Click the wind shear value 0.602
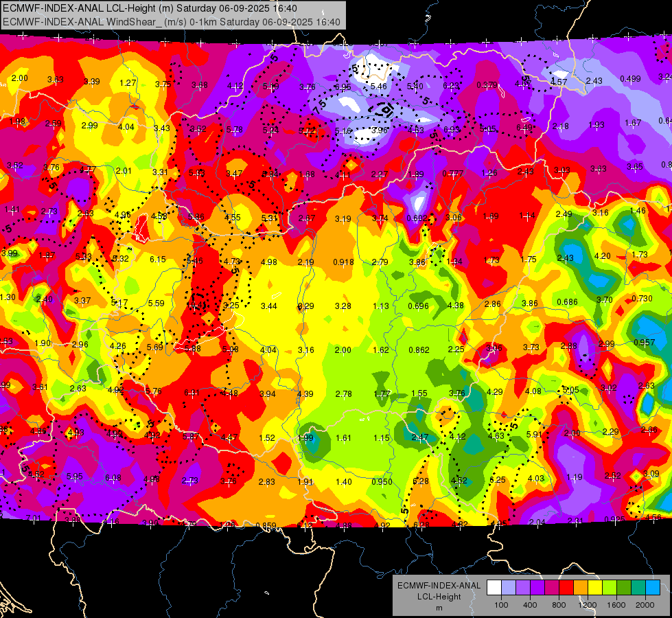Screen dimensions: 672x618 pyautogui.click(x=417, y=218)
